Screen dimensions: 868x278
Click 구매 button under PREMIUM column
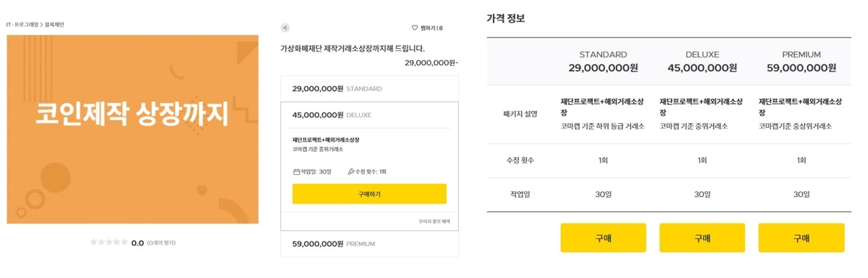coord(801,238)
